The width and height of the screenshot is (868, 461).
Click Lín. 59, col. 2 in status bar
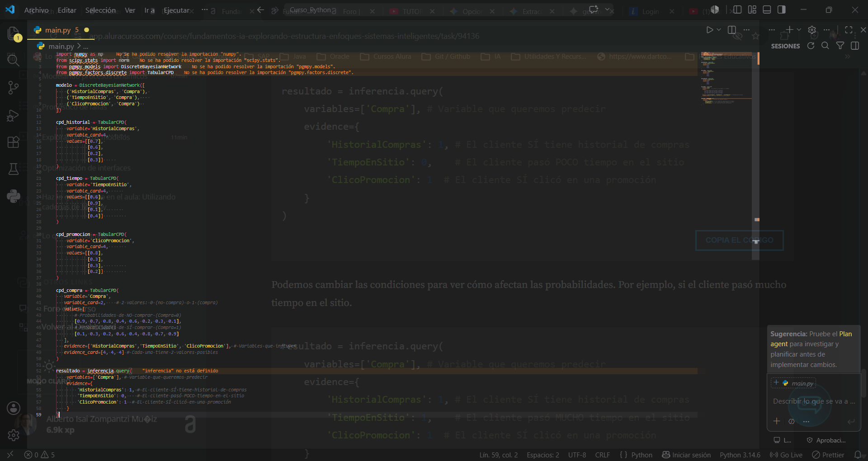pyautogui.click(x=499, y=455)
